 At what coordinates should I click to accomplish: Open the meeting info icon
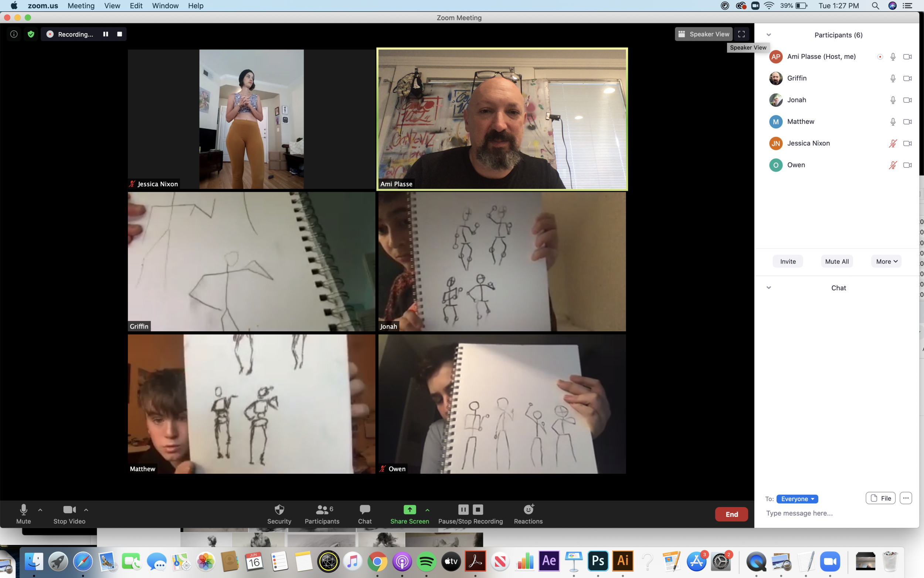[14, 34]
